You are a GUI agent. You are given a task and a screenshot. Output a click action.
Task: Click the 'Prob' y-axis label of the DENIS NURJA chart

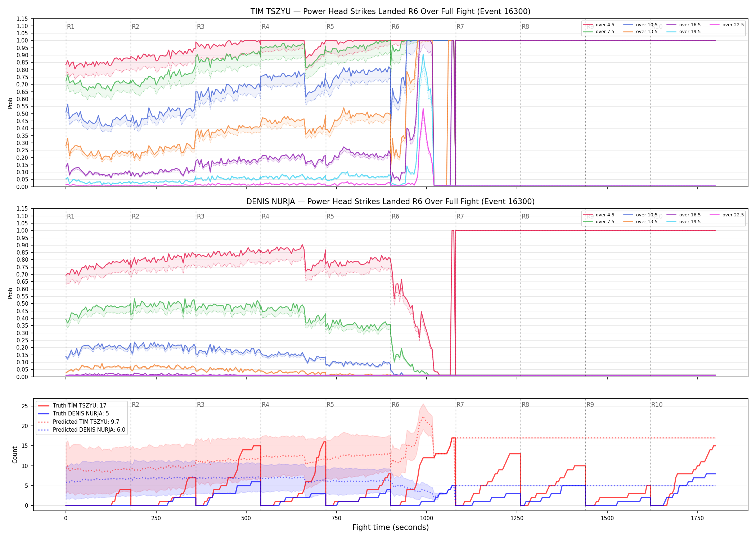(x=10, y=293)
